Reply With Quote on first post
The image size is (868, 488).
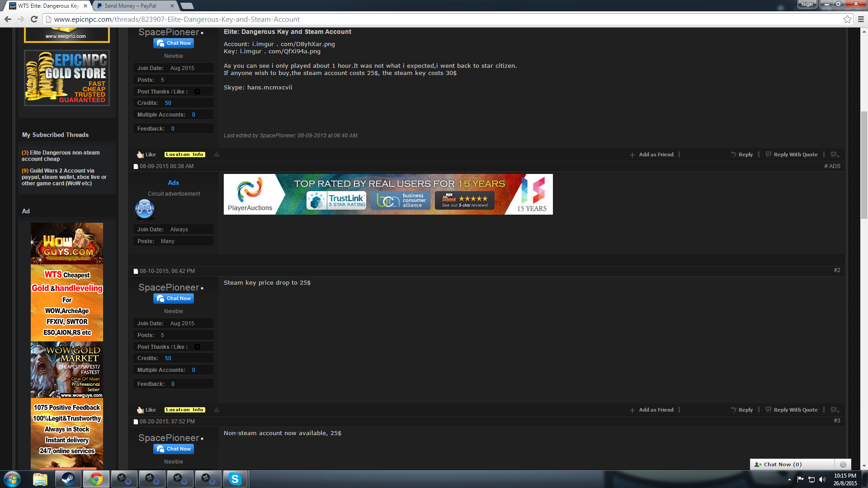pos(792,155)
